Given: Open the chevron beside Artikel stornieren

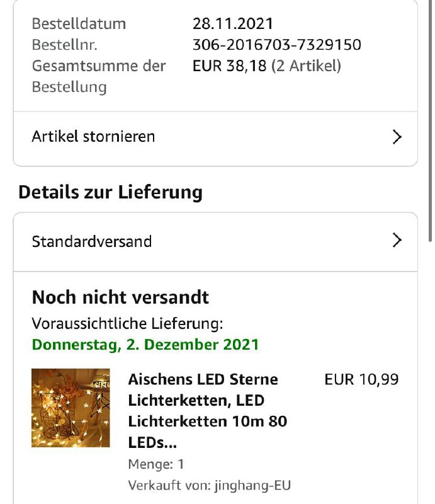Looking at the screenshot, I should click(x=397, y=137).
